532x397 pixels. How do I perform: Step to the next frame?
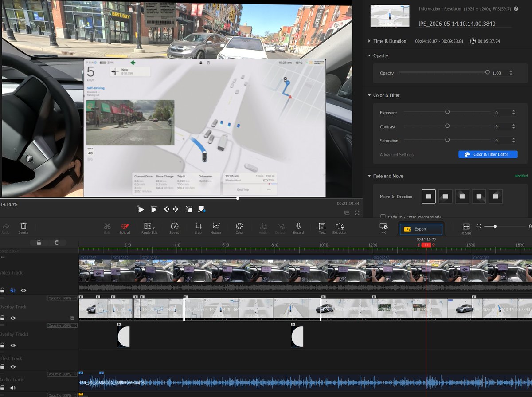[x=176, y=209]
